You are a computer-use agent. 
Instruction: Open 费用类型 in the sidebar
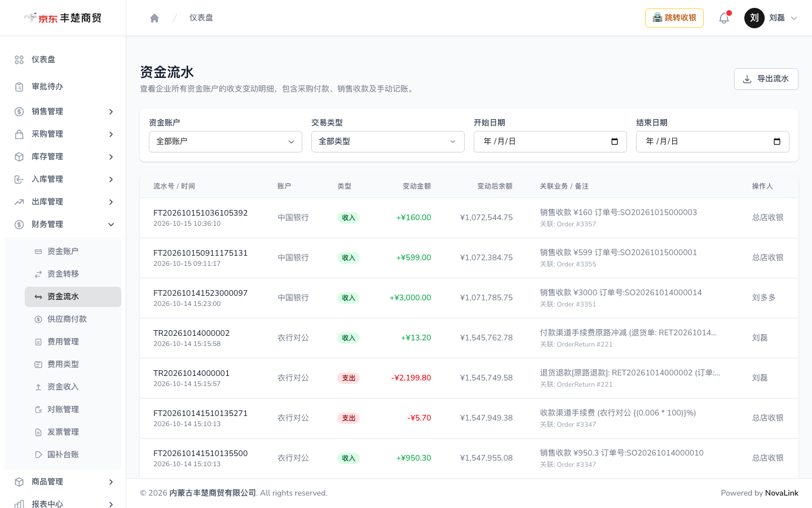73,365
